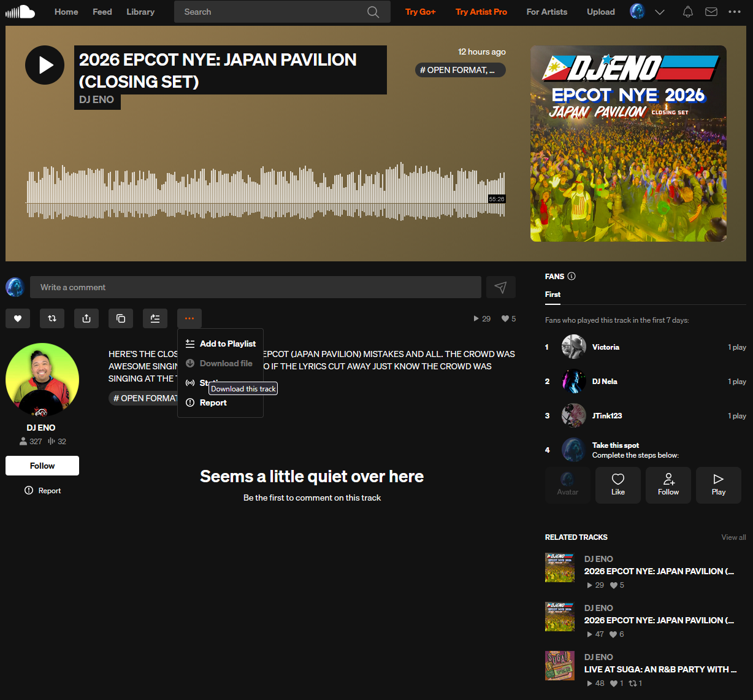Repost this track
This screenshot has width=753, height=700.
click(x=52, y=318)
